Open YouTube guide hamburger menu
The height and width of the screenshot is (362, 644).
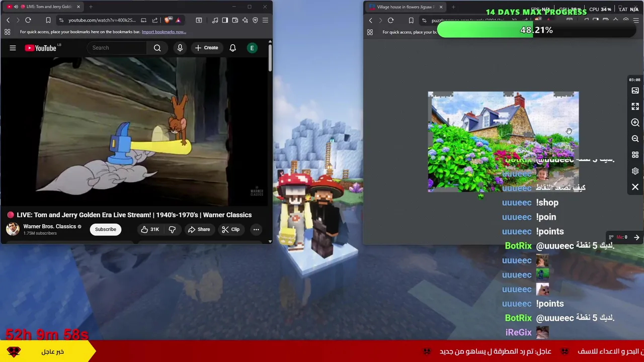13,48
